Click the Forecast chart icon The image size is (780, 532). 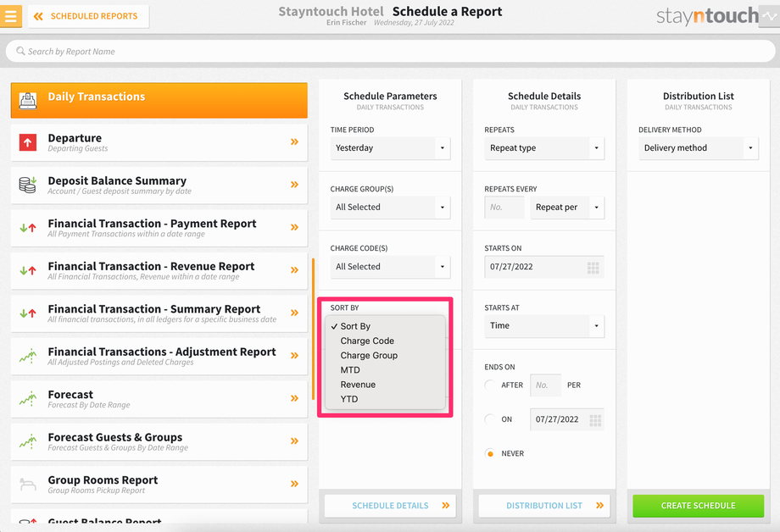tap(28, 399)
